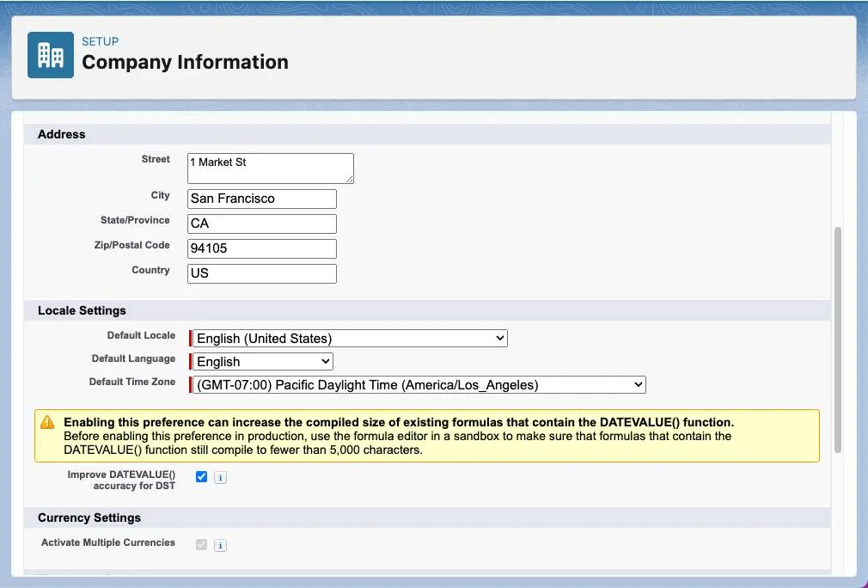Click the 'Before enabling this preference' warning text
Screen dimensions: 868x588
pos(397,443)
